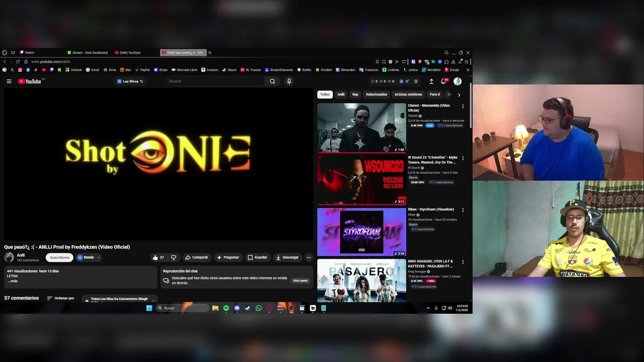Go to the YouTube home logo

[30, 81]
